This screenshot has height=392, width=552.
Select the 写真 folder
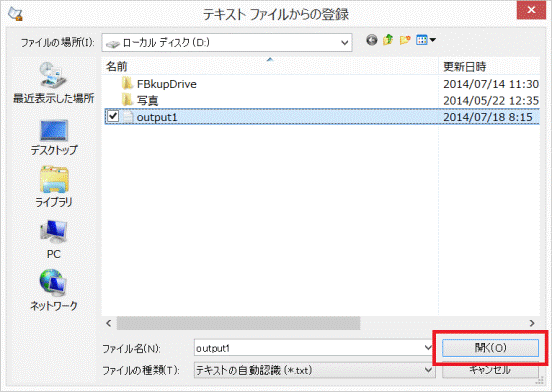click(147, 101)
